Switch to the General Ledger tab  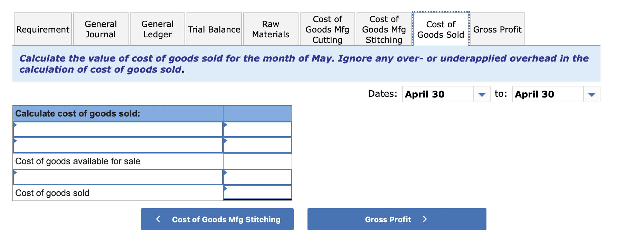click(157, 29)
